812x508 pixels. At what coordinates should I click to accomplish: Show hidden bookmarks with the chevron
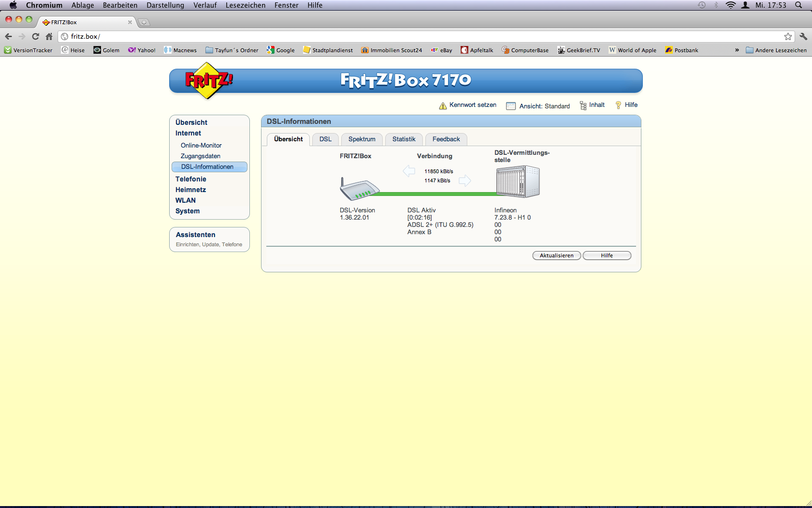737,50
